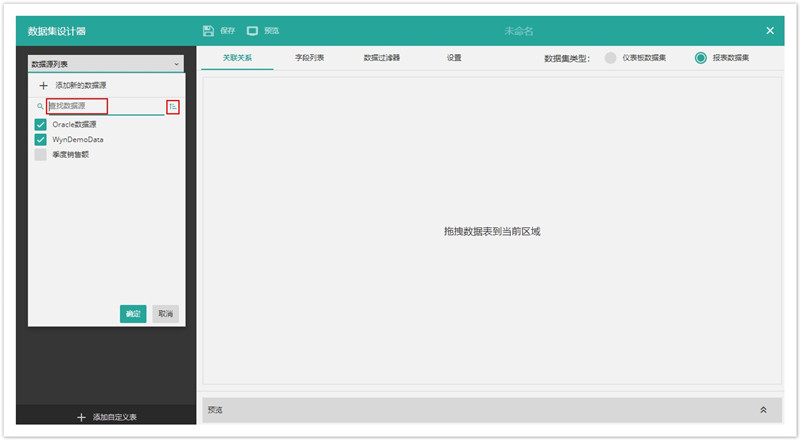Switch to the 字段列表 tab
This screenshot has width=800, height=440.
(x=309, y=58)
